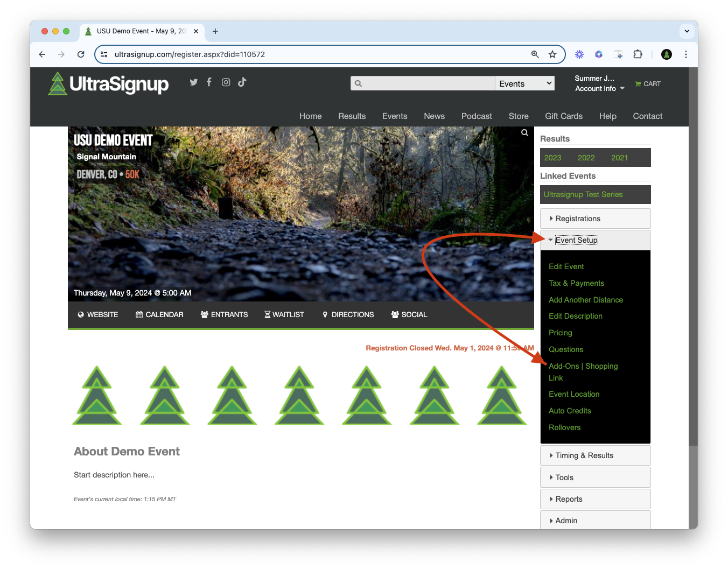Click the blue hexagon extension icon
Screen dimensions: 728x569
click(599, 54)
